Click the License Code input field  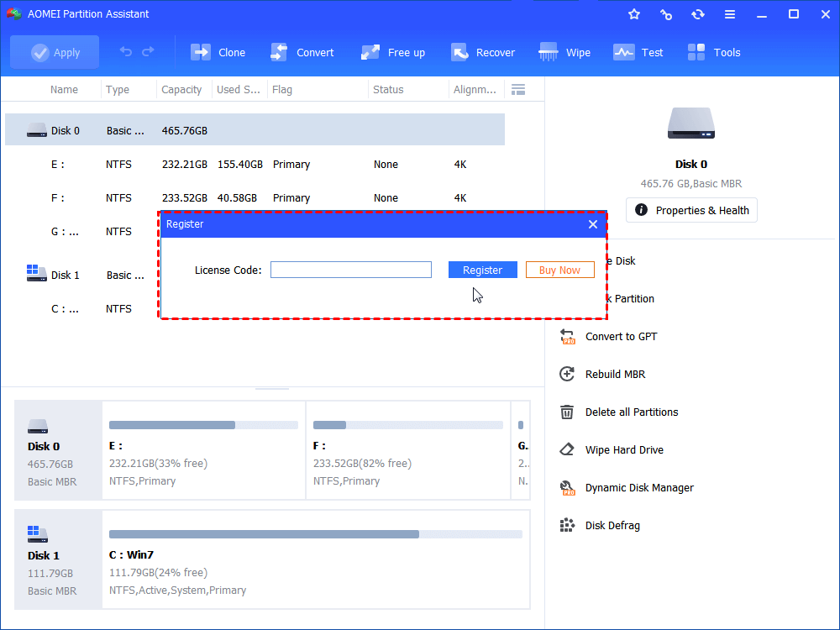pyautogui.click(x=351, y=270)
